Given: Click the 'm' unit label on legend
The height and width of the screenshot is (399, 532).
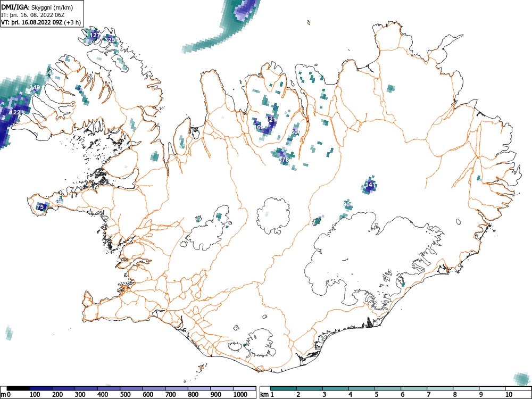Looking at the screenshot, I should point(3,395).
